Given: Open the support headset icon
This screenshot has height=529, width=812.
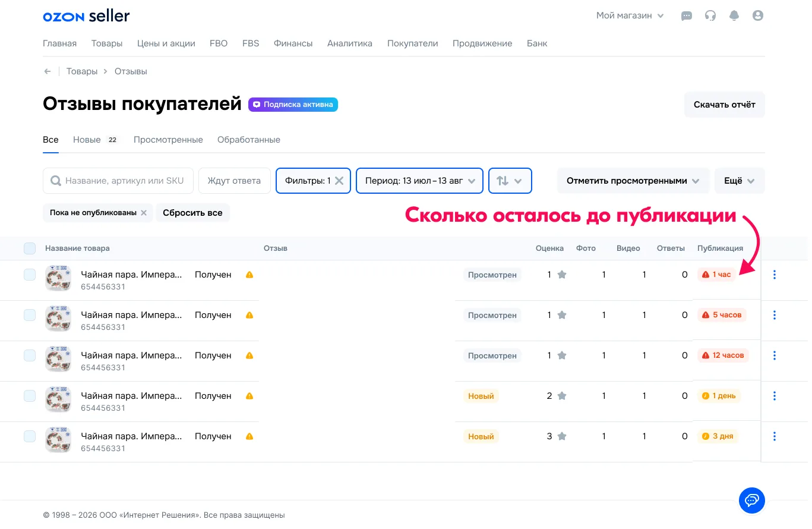Looking at the screenshot, I should 710,16.
